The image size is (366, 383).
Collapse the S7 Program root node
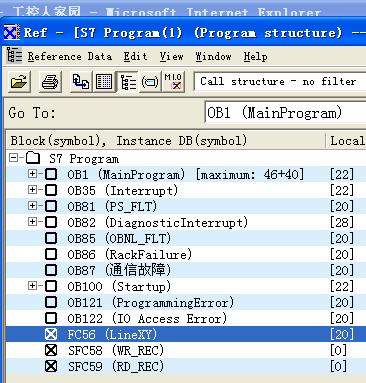(x=14, y=157)
